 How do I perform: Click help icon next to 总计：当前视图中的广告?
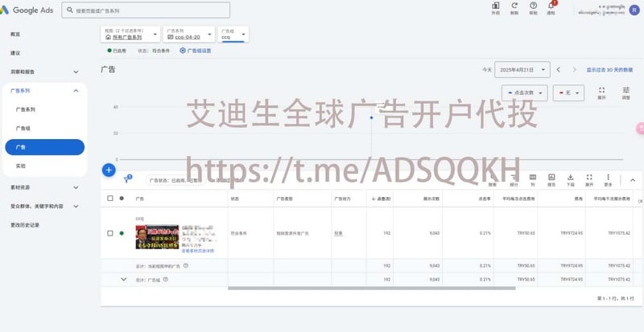[186, 265]
